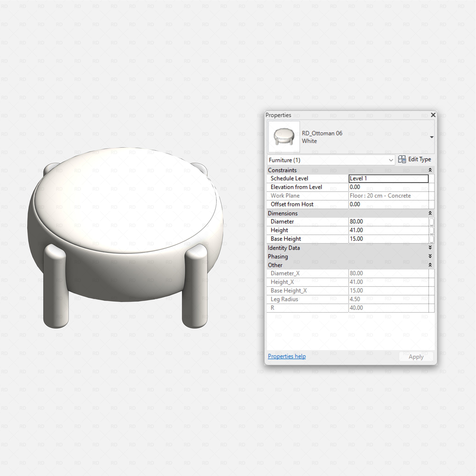
Task: Collapse the Constraints section
Action: (430, 170)
